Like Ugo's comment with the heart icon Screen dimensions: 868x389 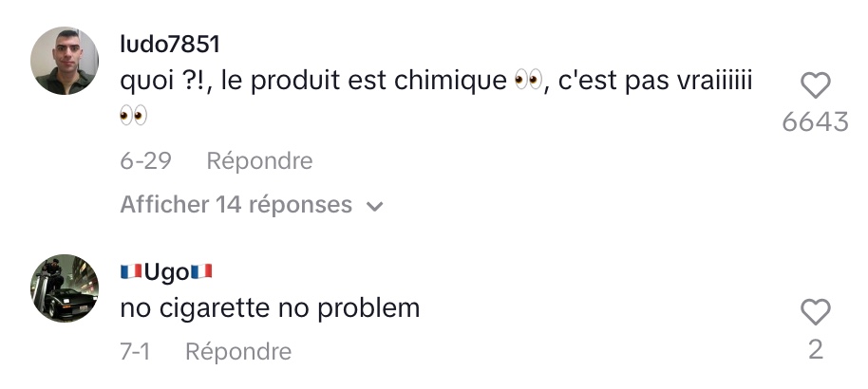click(816, 312)
